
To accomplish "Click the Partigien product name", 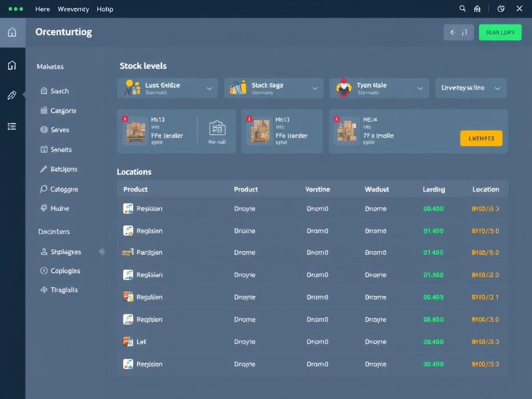I will coord(149,252).
